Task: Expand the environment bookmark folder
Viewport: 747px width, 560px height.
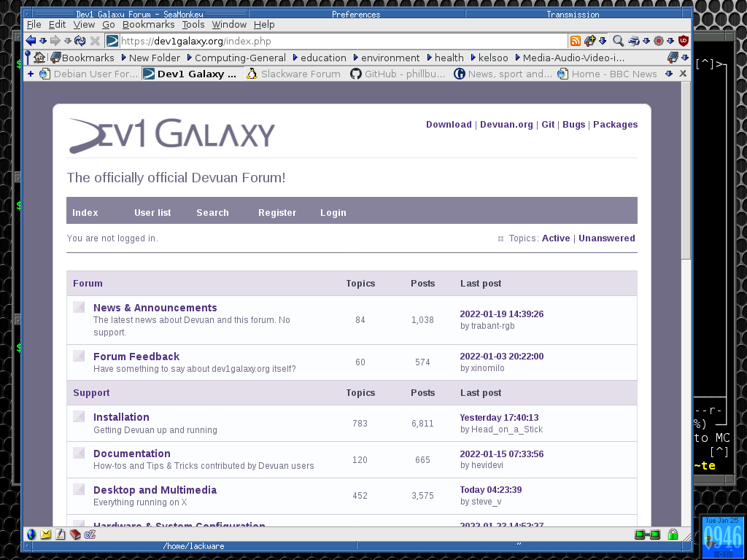Action: pos(387,58)
